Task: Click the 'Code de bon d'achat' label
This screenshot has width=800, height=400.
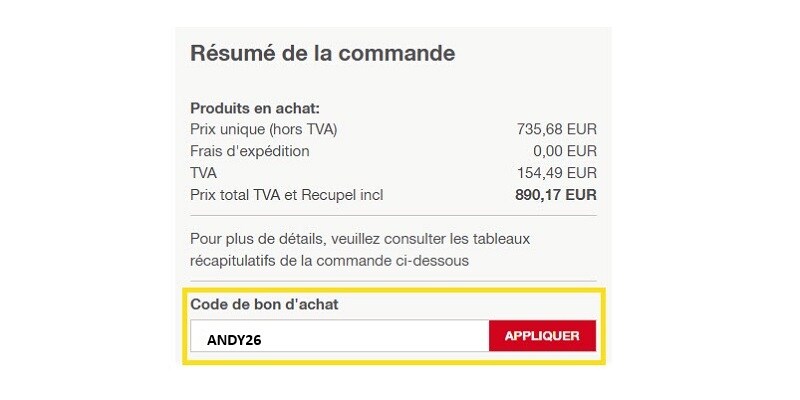Action: click(264, 304)
